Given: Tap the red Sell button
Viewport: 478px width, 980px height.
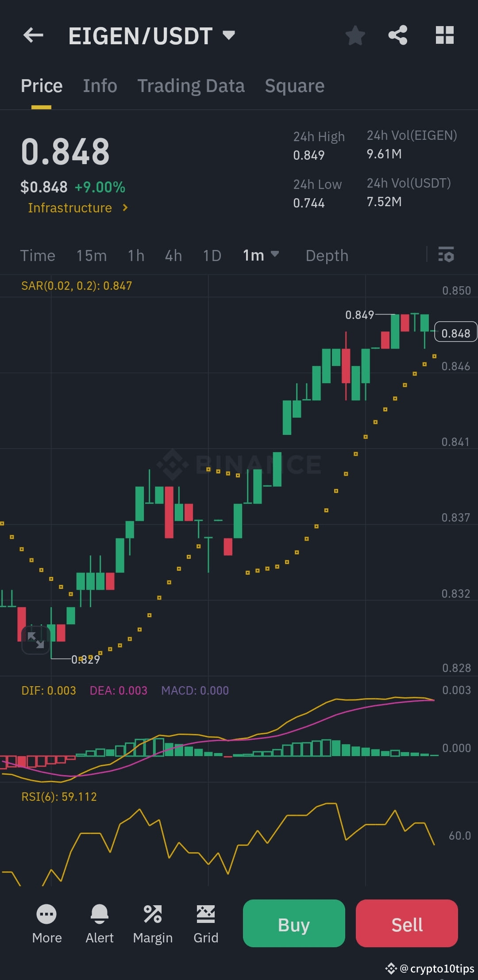Looking at the screenshot, I should [407, 923].
